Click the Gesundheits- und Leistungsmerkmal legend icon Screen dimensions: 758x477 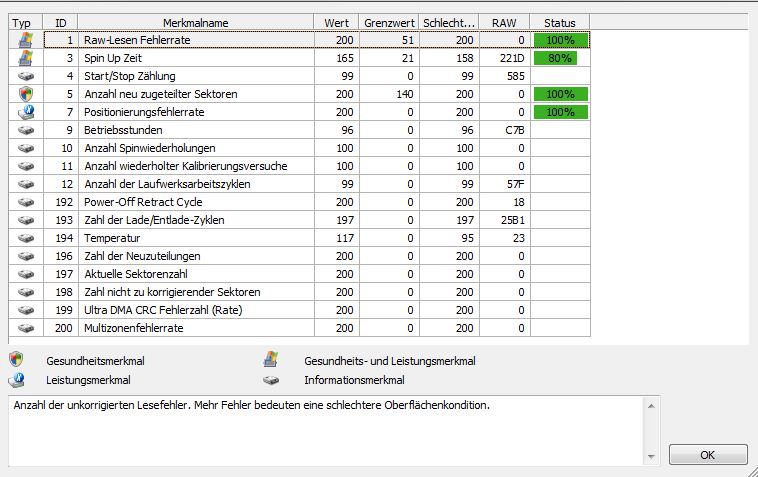click(x=271, y=359)
